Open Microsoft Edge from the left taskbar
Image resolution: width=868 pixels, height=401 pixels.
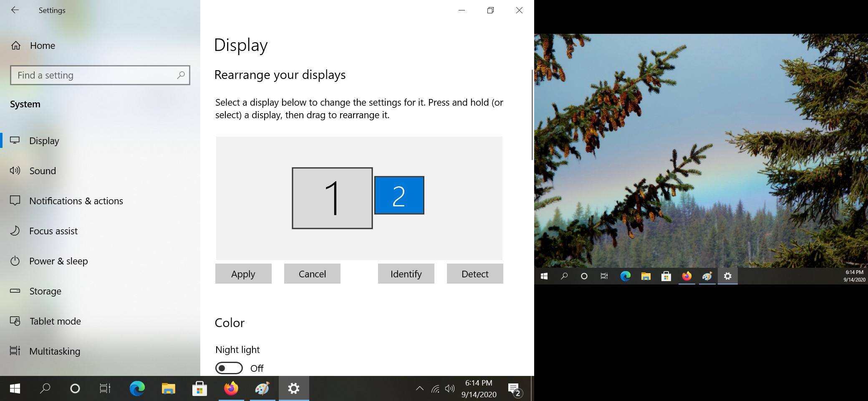(x=137, y=388)
